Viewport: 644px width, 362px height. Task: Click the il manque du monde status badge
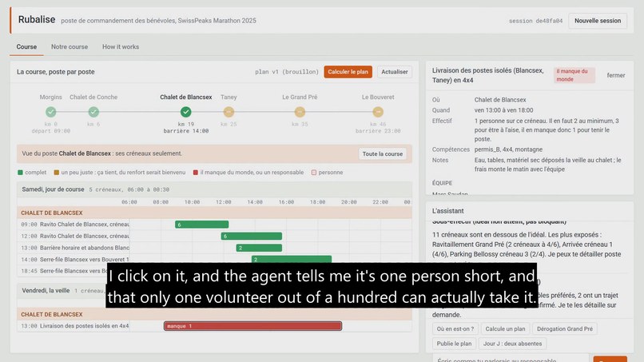[x=574, y=75]
